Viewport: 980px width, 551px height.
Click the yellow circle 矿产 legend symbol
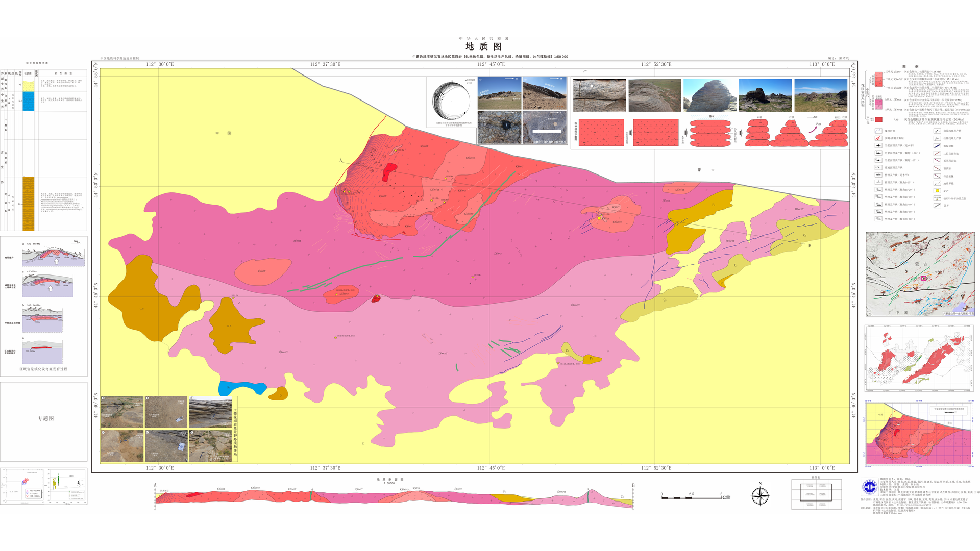coord(937,191)
